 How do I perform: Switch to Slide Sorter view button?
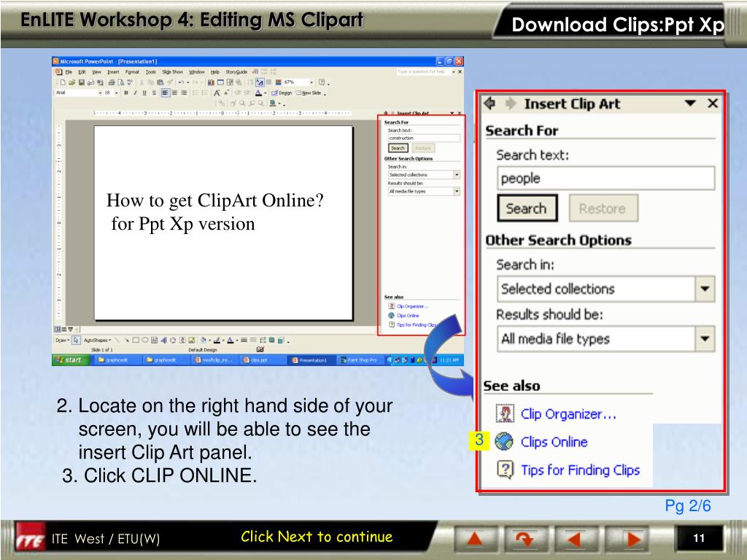[x=64, y=329]
